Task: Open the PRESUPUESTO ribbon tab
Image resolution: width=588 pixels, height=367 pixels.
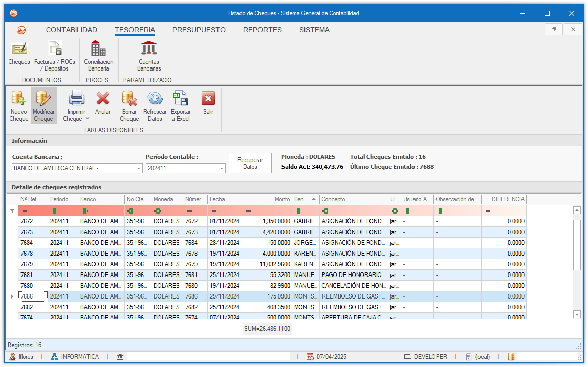Action: (199, 30)
